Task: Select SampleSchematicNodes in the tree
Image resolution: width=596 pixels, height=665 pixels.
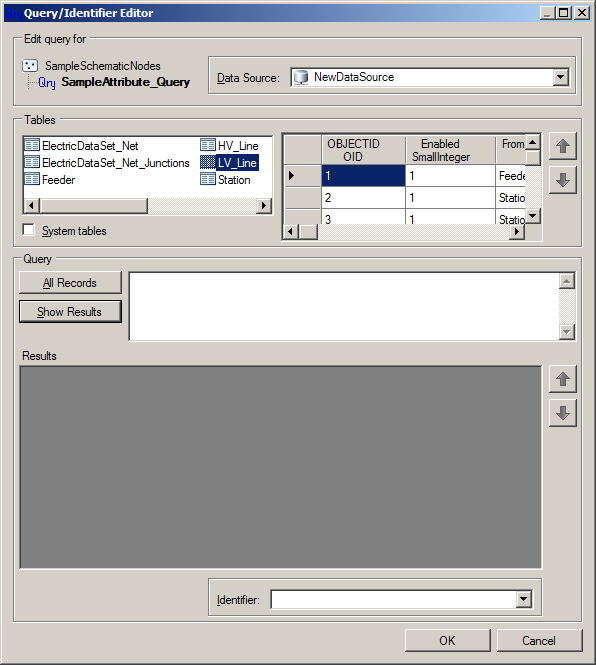Action: click(103, 66)
